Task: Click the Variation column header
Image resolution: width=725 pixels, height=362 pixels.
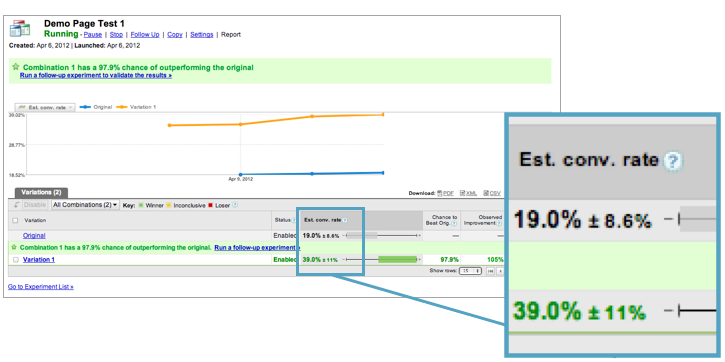Action: (35, 221)
